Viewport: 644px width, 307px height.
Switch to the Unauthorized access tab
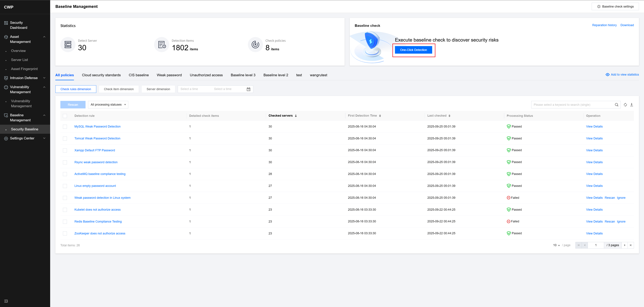(206, 75)
